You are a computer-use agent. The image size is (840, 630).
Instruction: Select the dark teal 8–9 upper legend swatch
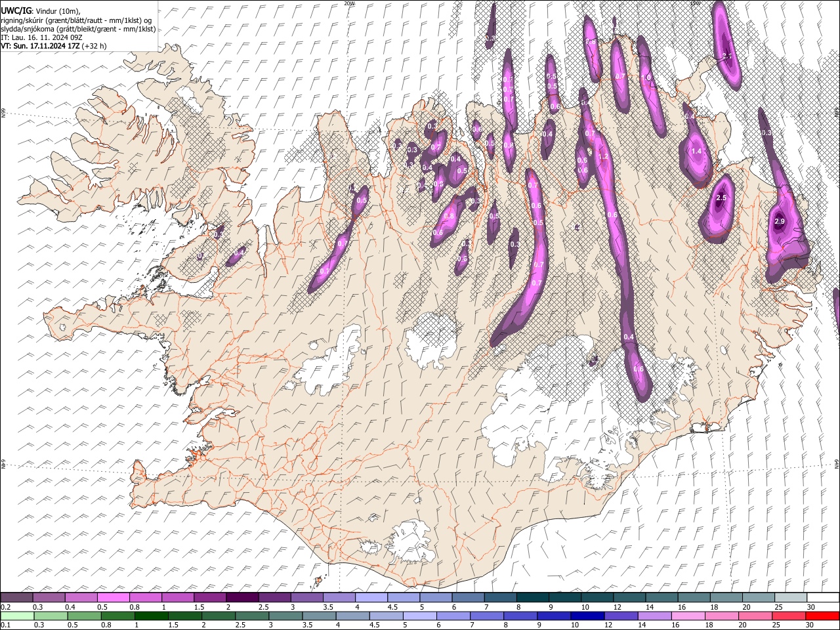533,597
